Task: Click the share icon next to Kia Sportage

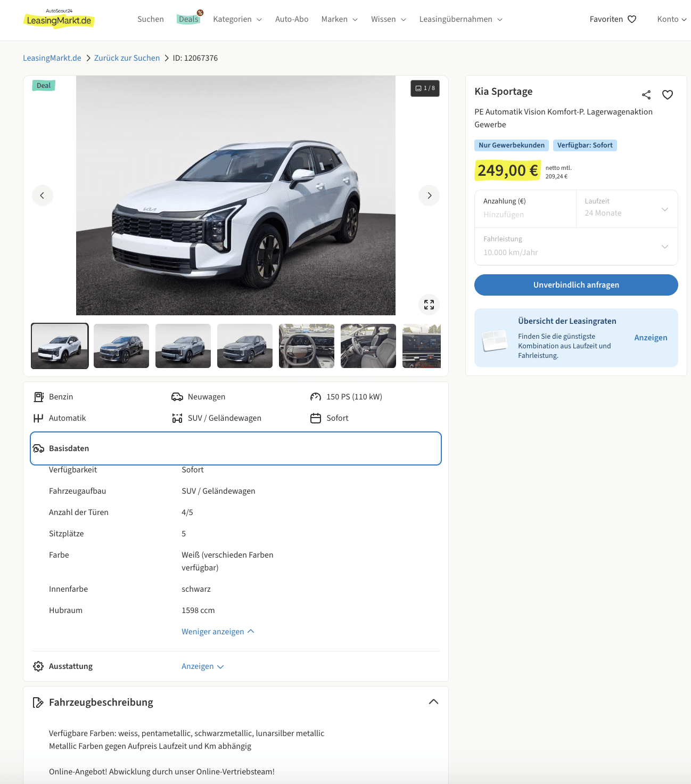Action: (x=646, y=95)
